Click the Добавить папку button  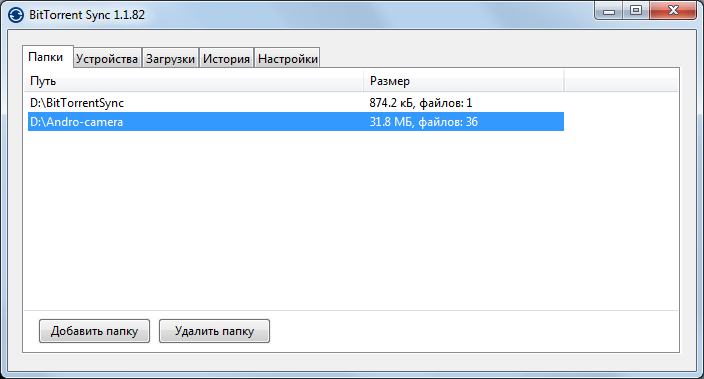tap(94, 331)
